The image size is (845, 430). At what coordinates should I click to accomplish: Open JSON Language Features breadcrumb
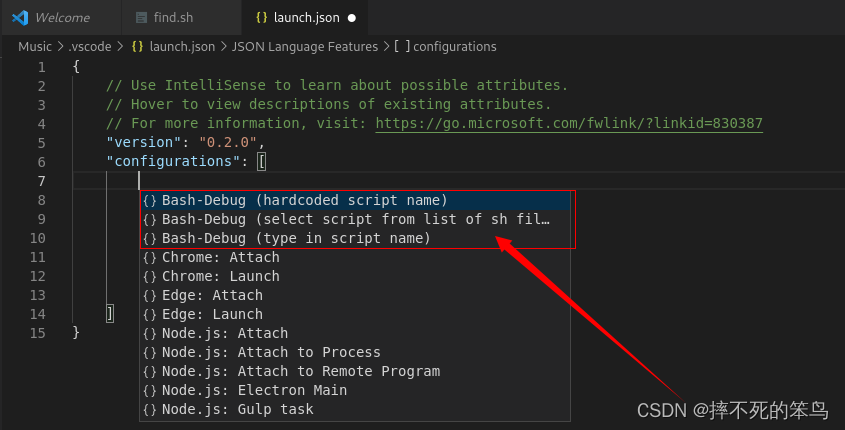(x=305, y=47)
